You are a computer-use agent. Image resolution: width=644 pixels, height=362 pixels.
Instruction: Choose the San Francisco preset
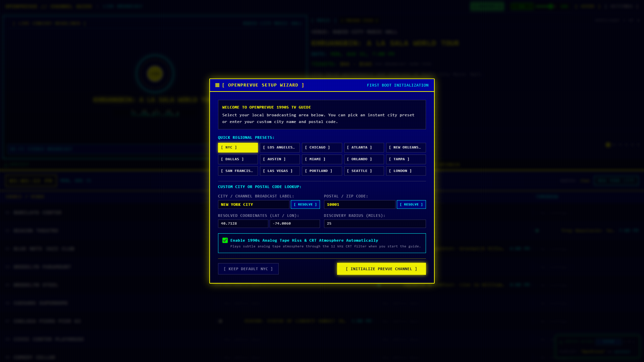pyautogui.click(x=238, y=171)
